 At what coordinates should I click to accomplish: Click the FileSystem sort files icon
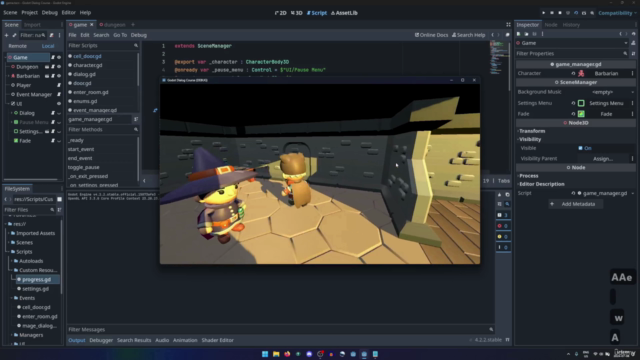(x=60, y=210)
